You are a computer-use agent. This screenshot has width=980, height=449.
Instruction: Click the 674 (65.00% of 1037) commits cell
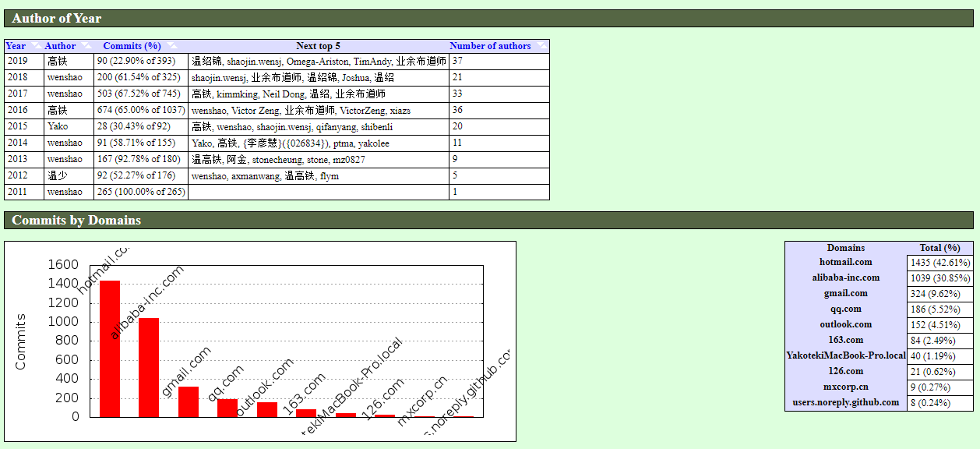click(141, 110)
